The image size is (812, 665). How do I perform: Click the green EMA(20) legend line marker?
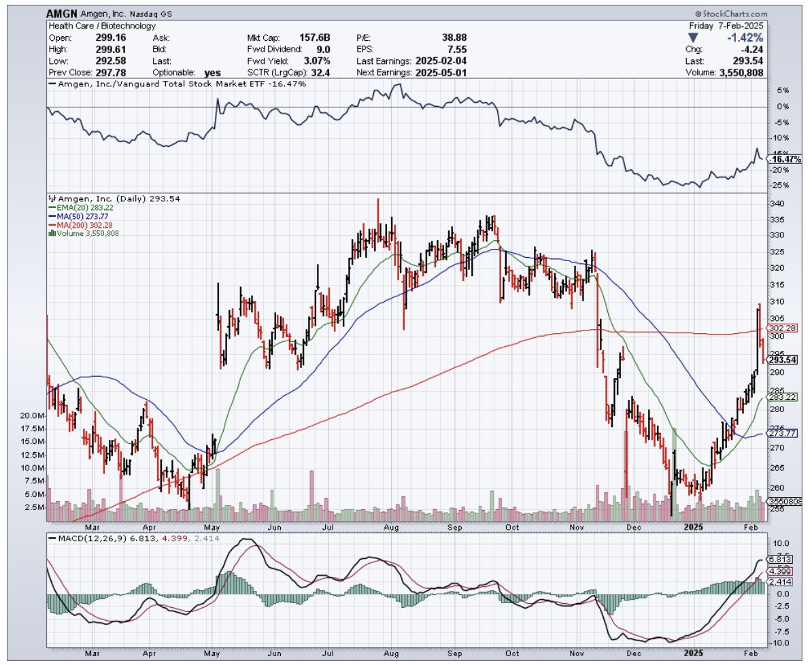(51, 207)
